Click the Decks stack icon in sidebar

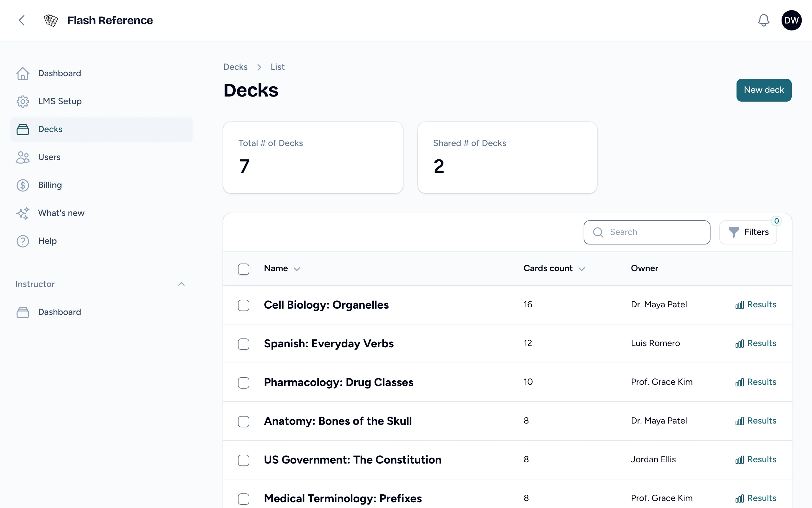click(23, 129)
